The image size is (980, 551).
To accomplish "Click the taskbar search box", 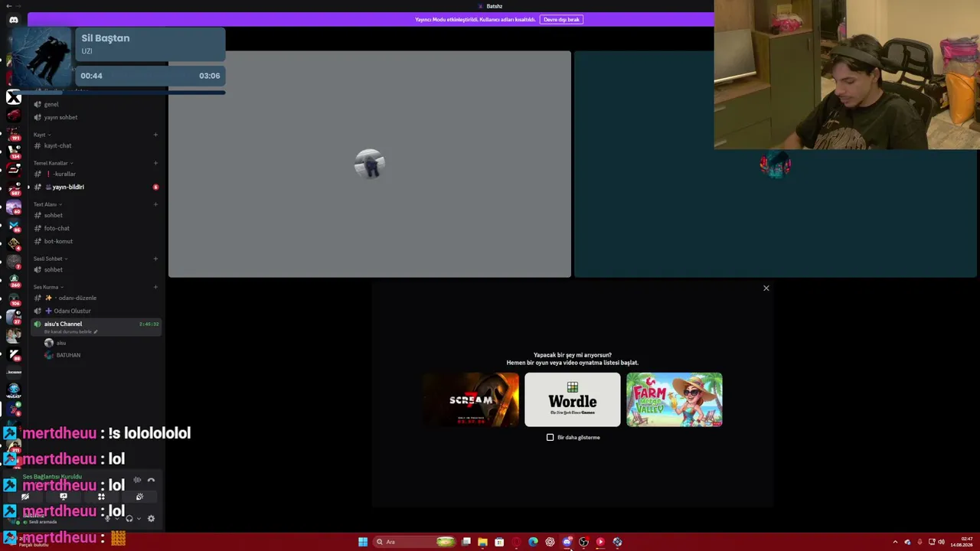I will point(413,542).
